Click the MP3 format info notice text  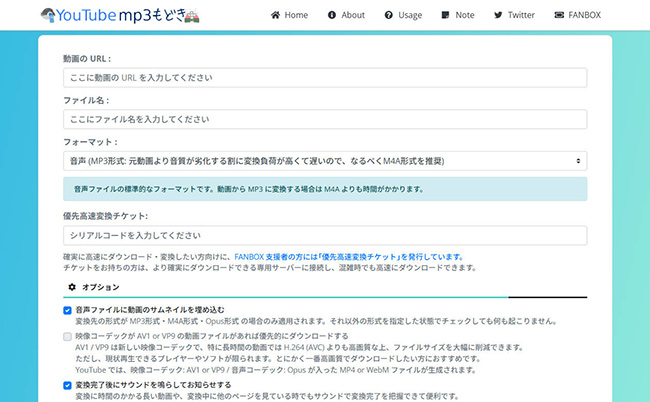[249, 189]
